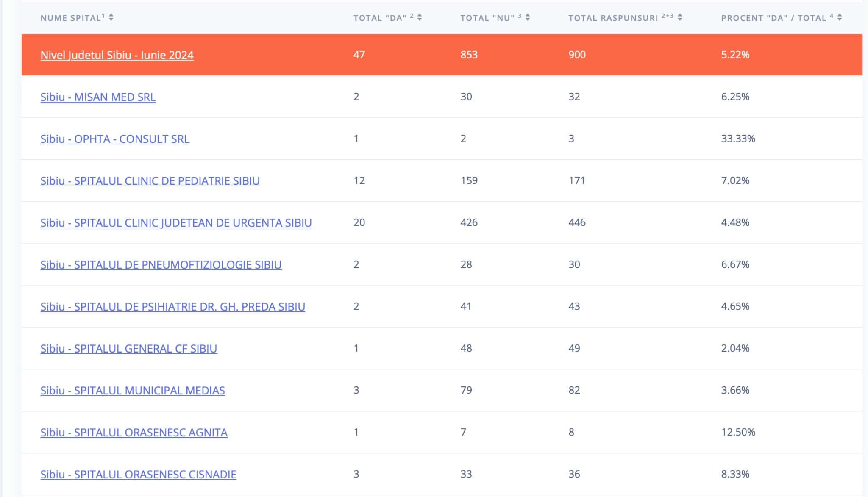Select the 2.04% value for General CF Sibiu

[x=735, y=348]
